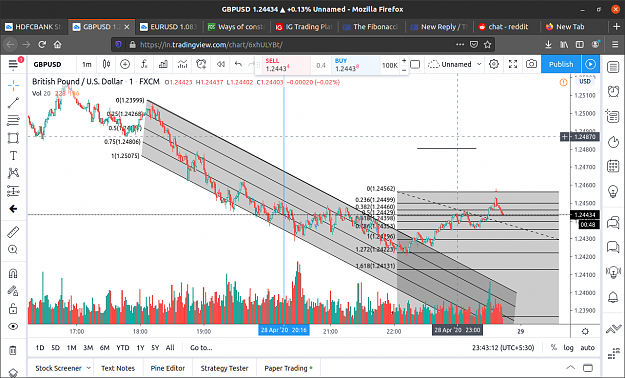Open the Text Notes tab
This screenshot has height=378, width=625.
point(118,368)
